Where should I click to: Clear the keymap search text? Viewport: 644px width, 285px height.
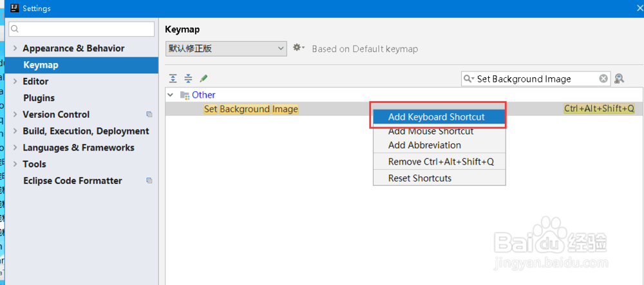click(x=603, y=78)
